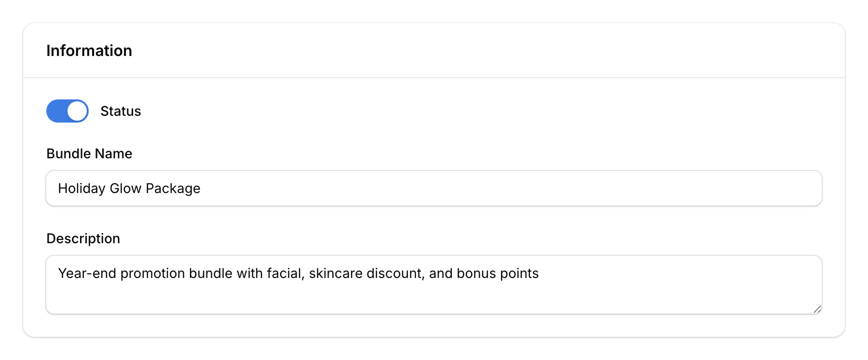Click the year-end promotion description text
Screen dimensions: 868x360
click(x=298, y=273)
